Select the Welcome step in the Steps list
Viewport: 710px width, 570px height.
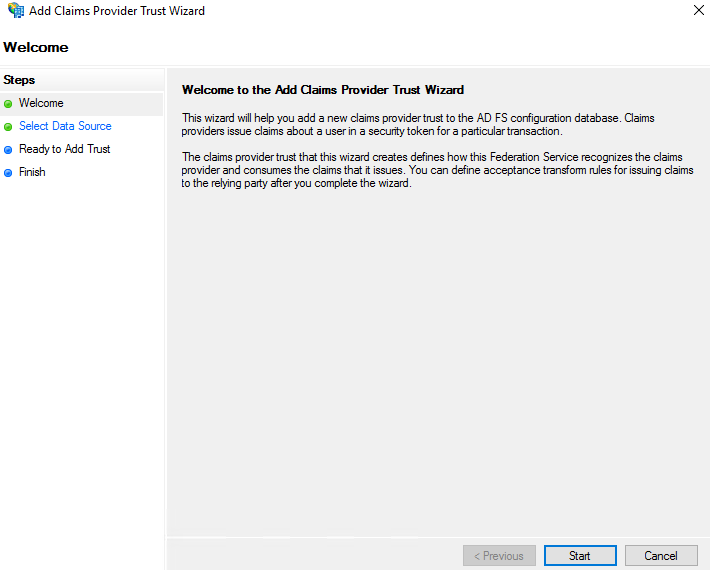[x=41, y=103]
